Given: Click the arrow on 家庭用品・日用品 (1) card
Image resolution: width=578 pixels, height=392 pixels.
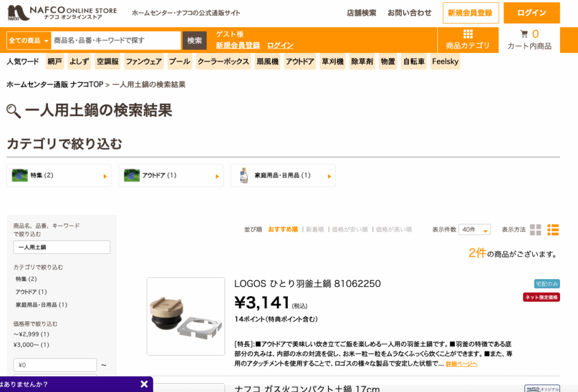Looking at the screenshot, I should tap(329, 177).
